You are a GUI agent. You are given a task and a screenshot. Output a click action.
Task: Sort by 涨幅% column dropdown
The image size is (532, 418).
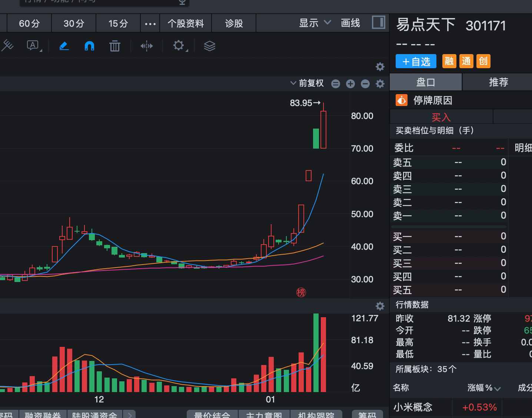[x=484, y=388]
